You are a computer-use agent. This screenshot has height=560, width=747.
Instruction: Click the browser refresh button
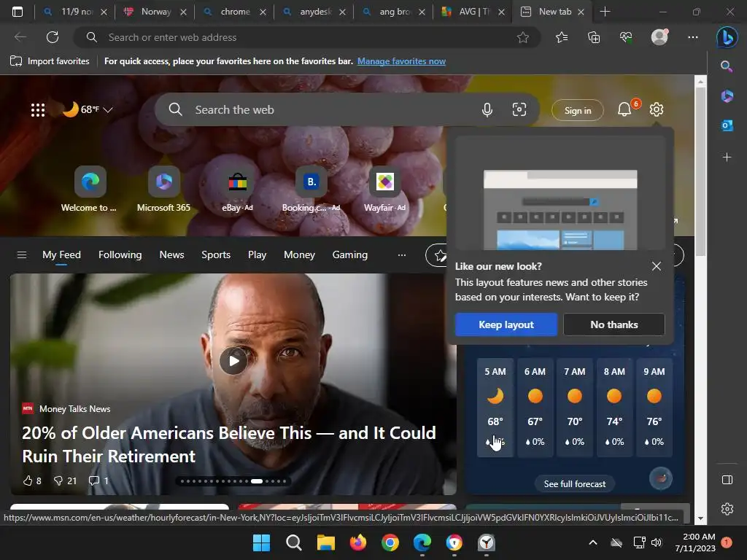point(53,37)
